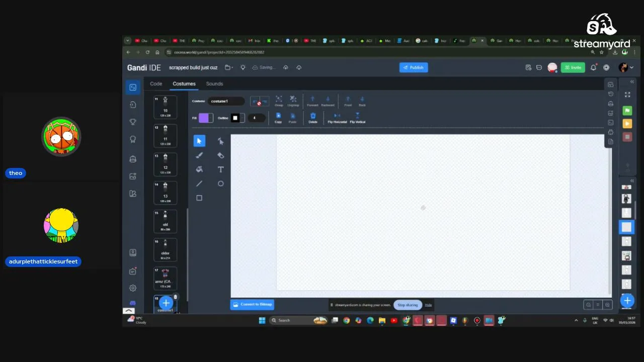Viewport: 644px width, 362px height.
Task: Click the add sprite plus button
Action: point(627,301)
